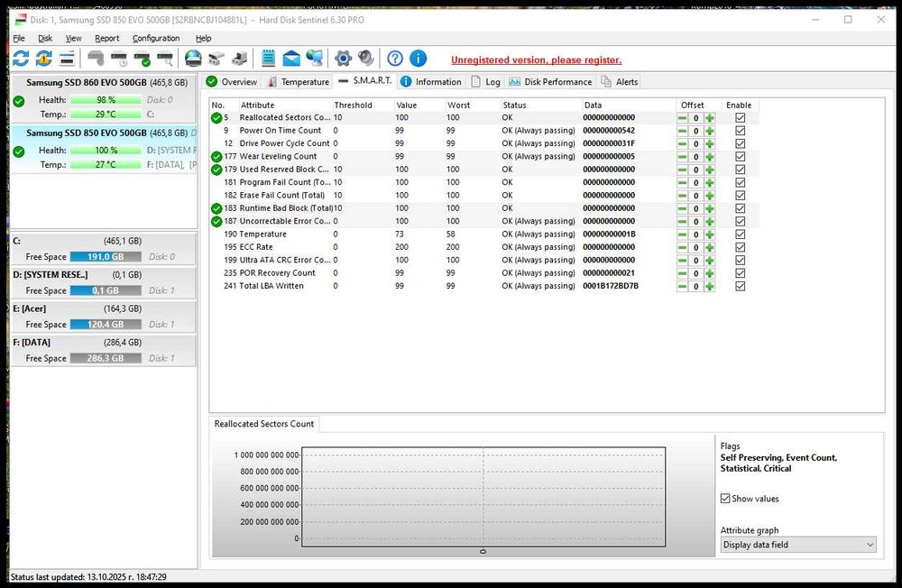Click the C: free space bar

106,257
